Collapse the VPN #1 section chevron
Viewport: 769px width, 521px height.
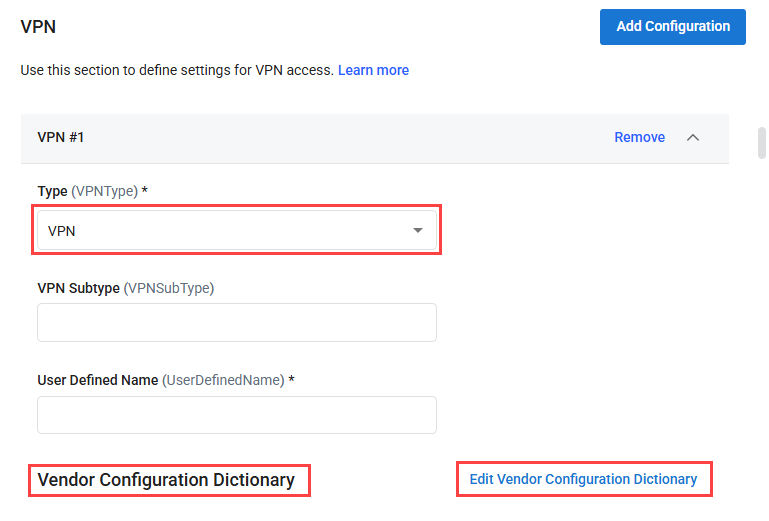[693, 138]
